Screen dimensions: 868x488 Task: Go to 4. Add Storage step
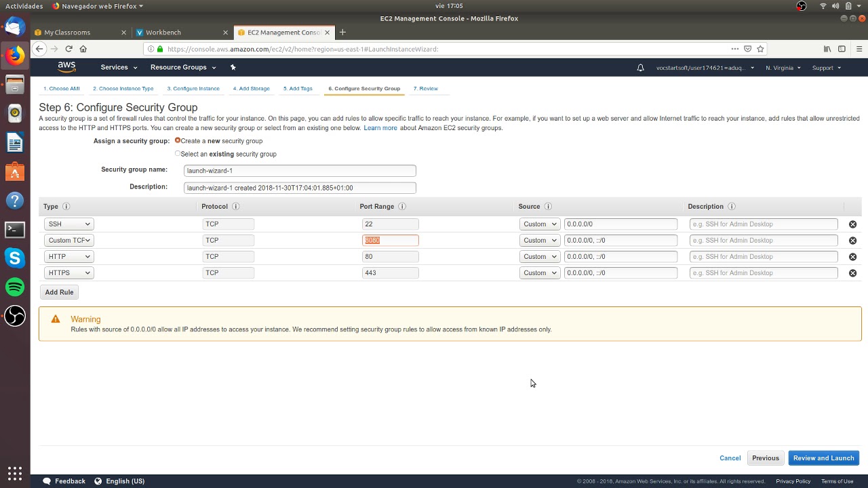pos(252,89)
